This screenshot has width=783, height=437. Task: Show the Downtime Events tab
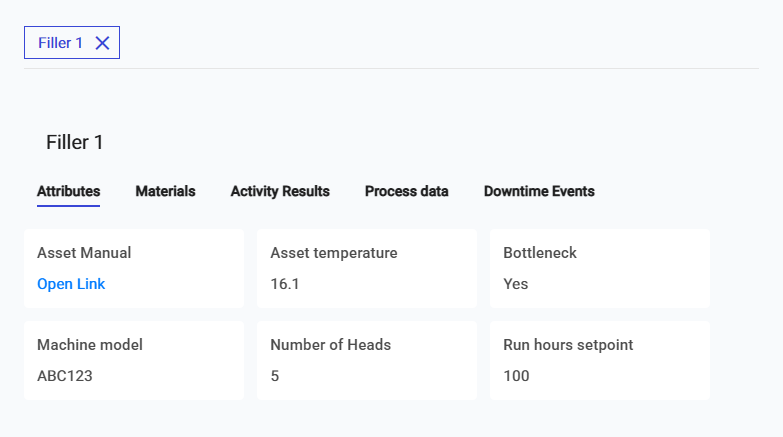pyautogui.click(x=539, y=191)
